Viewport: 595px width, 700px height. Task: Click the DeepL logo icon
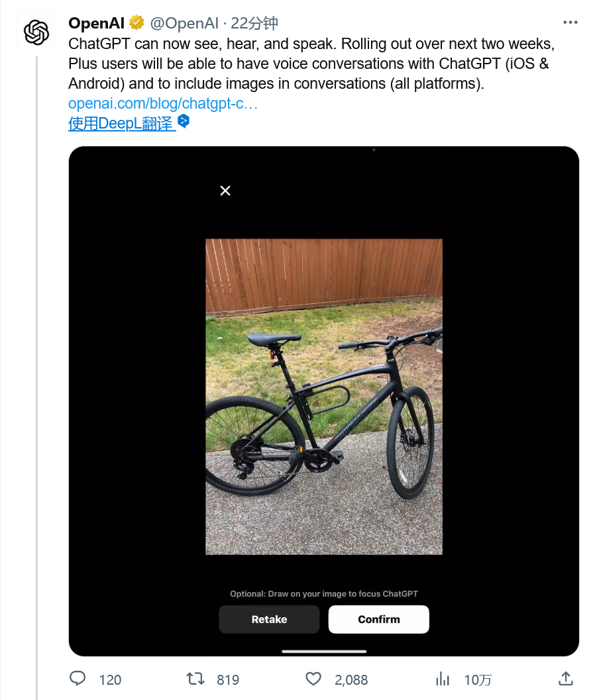[x=184, y=121]
